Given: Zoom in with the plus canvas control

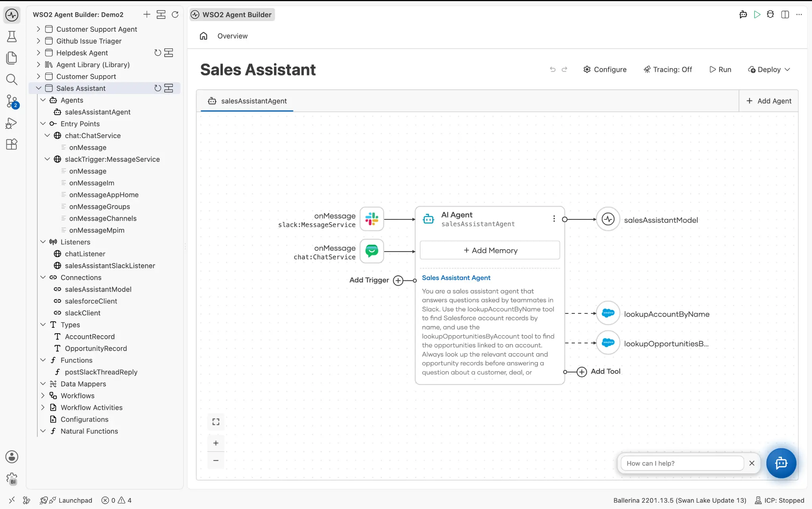Looking at the screenshot, I should coord(216,443).
